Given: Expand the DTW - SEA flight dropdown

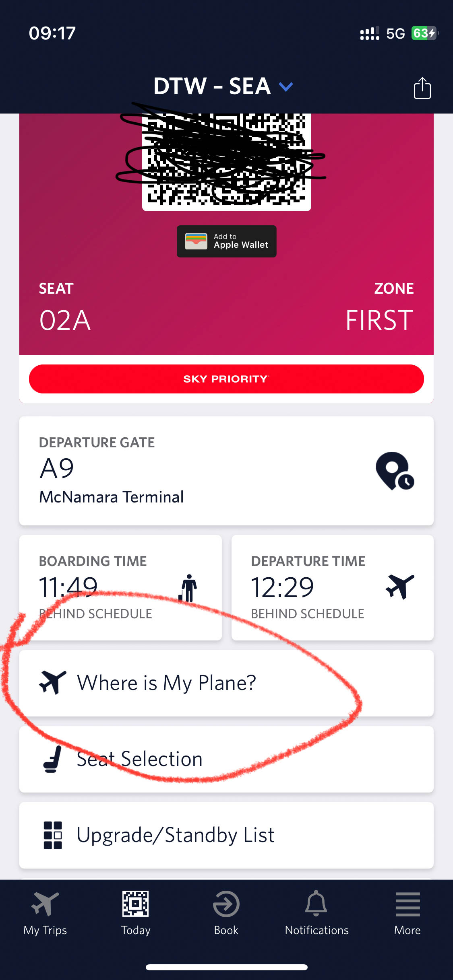Looking at the screenshot, I should tap(285, 86).
